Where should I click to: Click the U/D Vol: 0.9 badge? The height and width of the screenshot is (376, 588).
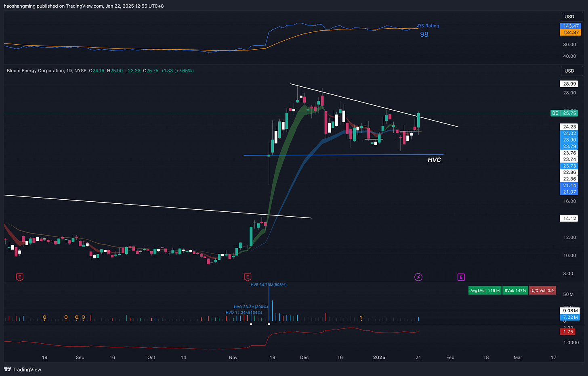coord(542,290)
